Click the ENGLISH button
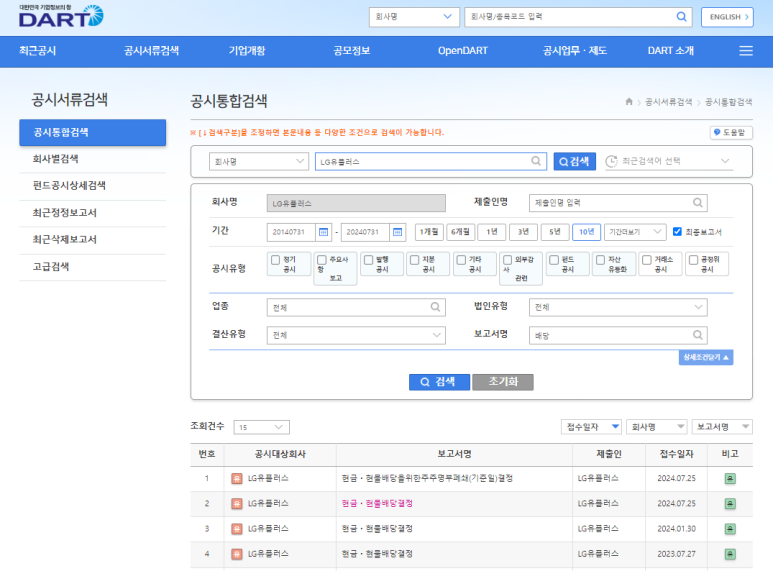Image resolution: width=773 pixels, height=571 pixels. pyautogui.click(x=728, y=17)
